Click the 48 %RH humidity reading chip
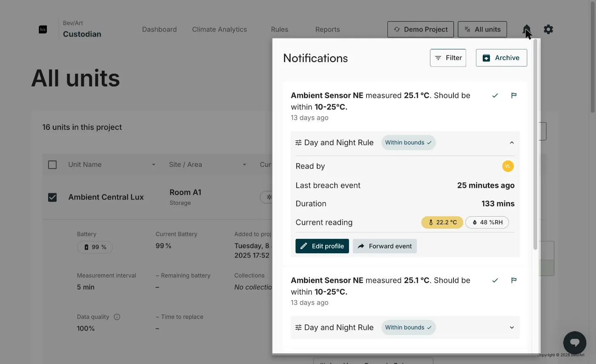The image size is (596, 364). (487, 222)
